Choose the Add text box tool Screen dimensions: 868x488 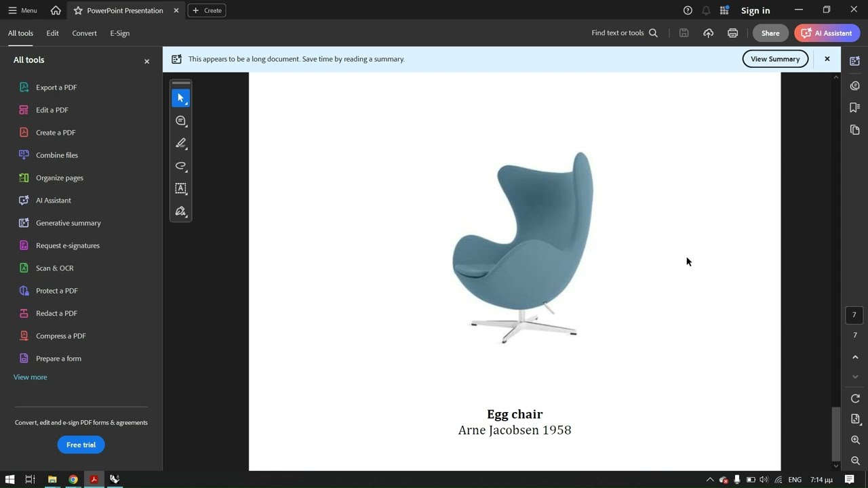tap(180, 188)
